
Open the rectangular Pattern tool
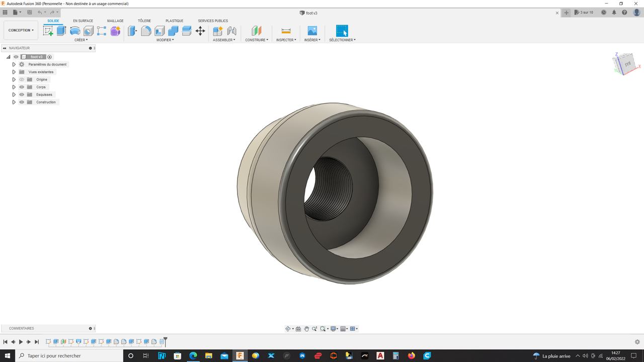pyautogui.click(x=102, y=31)
